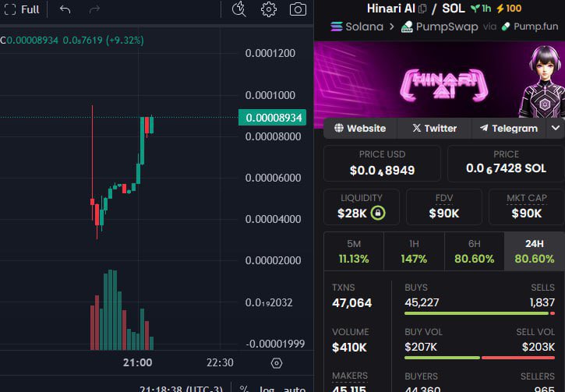This screenshot has width=565, height=392.
Task: Click the Full screen chart button
Action: pos(22,9)
